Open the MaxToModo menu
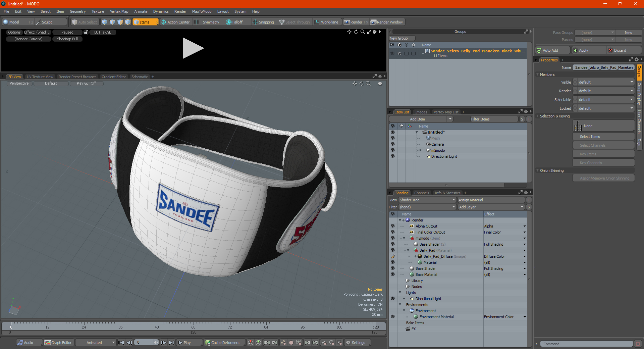The image size is (644, 349). (202, 11)
